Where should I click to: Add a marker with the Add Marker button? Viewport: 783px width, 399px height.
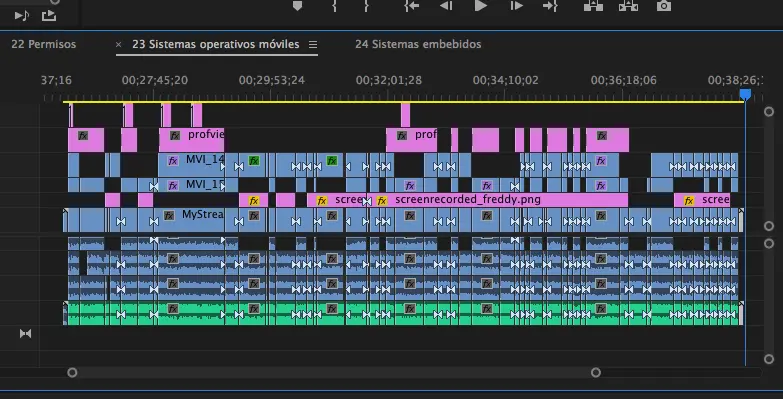[297, 5]
